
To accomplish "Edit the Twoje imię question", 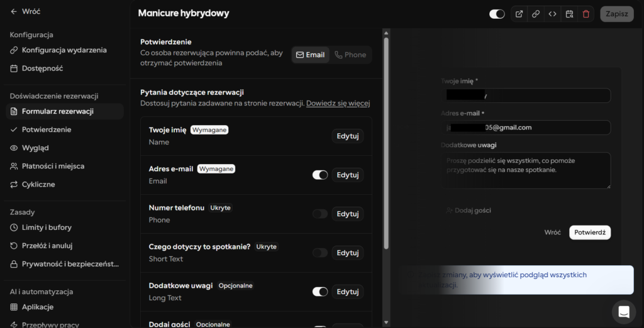I will pyautogui.click(x=347, y=136).
